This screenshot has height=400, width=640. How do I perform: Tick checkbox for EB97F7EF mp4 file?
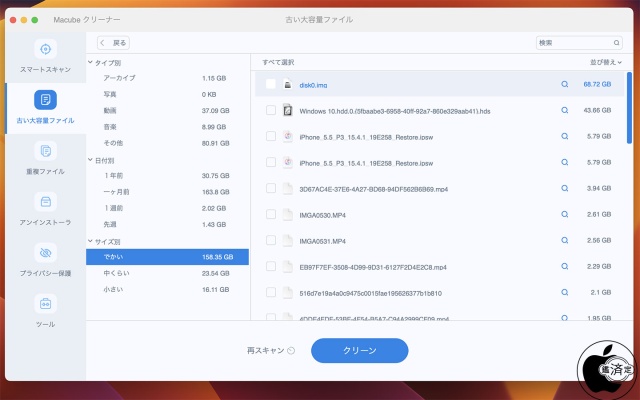click(271, 267)
